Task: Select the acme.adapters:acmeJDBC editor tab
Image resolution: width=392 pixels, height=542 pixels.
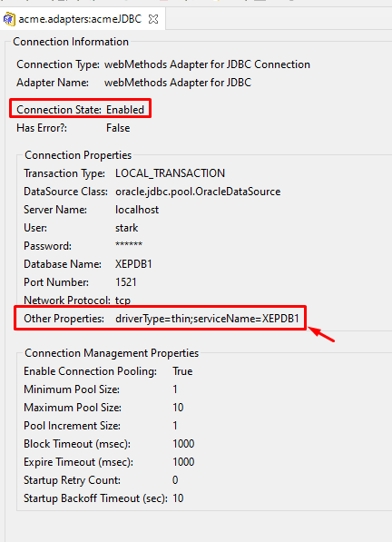Action: pos(80,19)
